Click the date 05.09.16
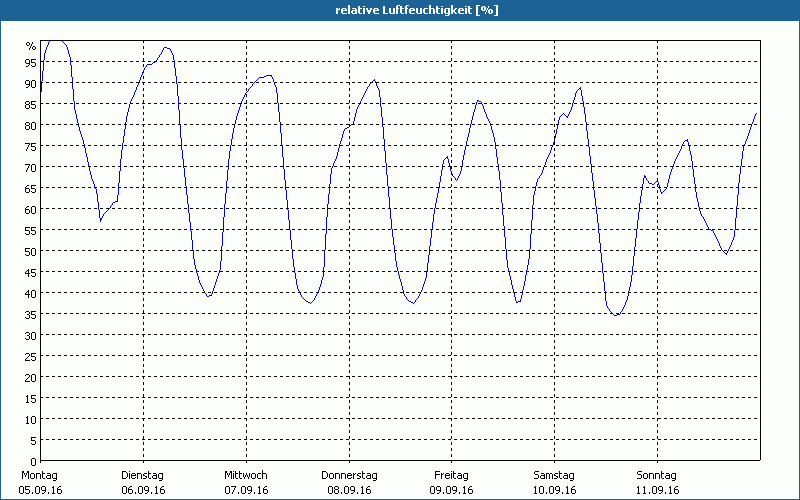Image resolution: width=800 pixels, height=500 pixels. [39, 490]
